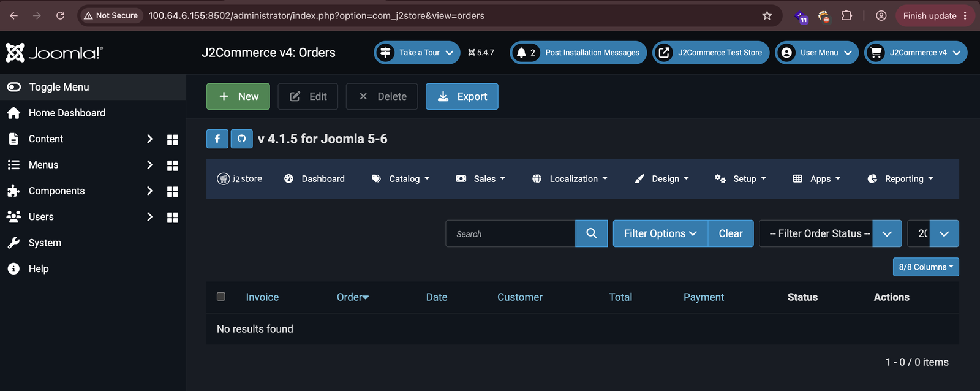This screenshot has width=980, height=391.
Task: Open the Reporting dropdown
Action: (x=900, y=178)
